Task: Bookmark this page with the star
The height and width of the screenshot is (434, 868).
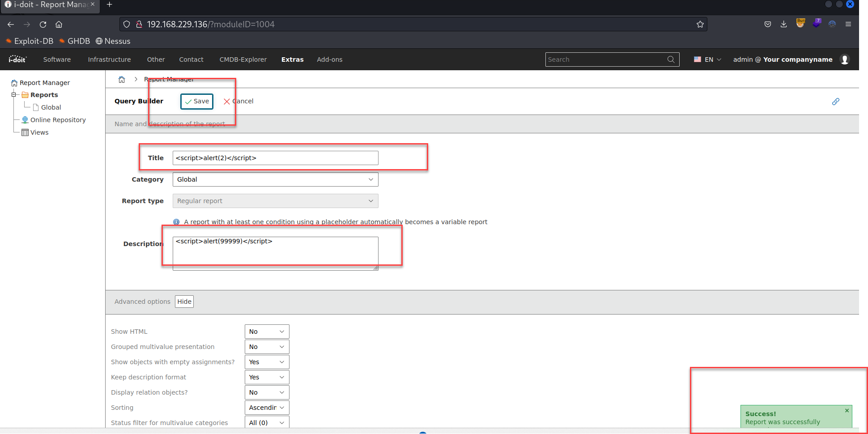Action: click(x=700, y=24)
